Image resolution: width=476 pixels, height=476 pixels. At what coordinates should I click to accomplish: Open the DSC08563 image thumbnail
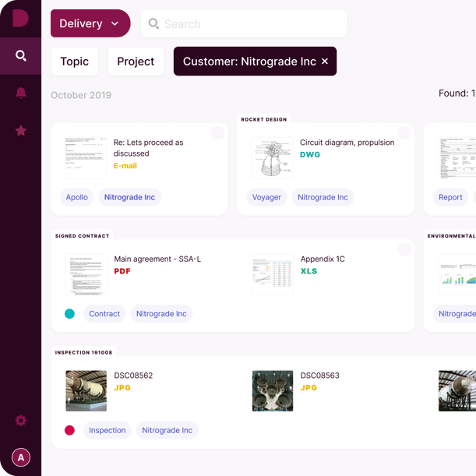click(273, 391)
